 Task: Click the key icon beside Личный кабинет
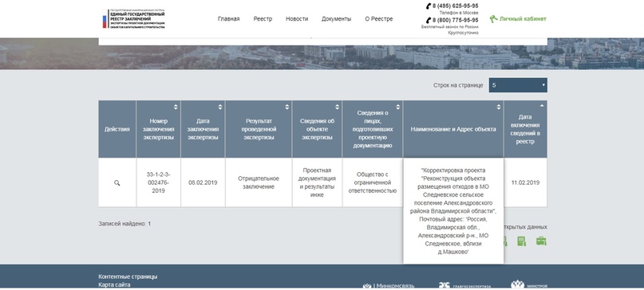(493, 19)
